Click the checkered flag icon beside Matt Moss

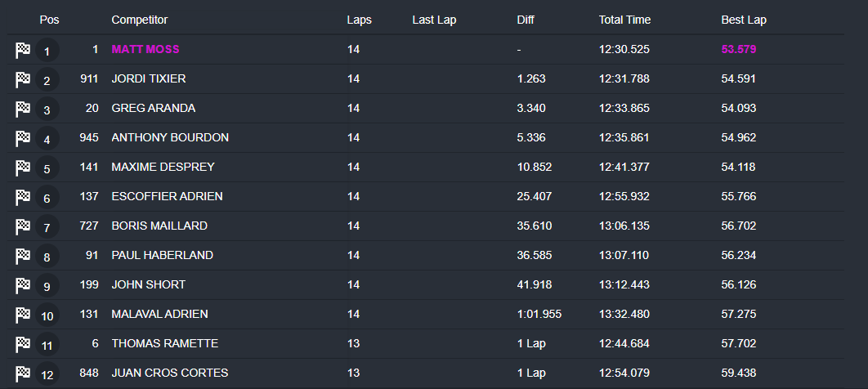tap(23, 51)
